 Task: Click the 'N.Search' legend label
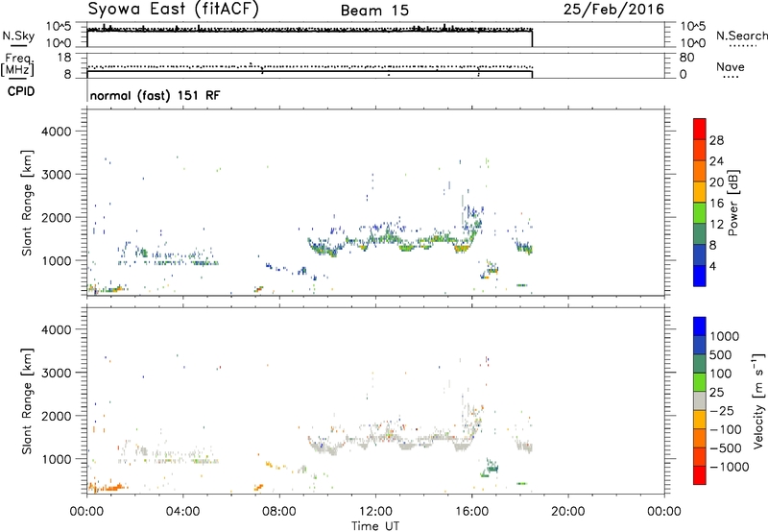[741, 36]
